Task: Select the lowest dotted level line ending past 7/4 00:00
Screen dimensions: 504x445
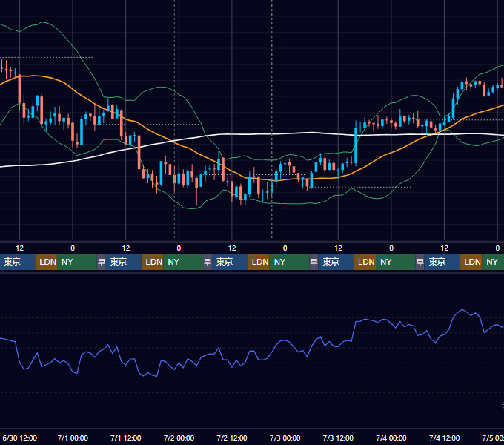Action: pyautogui.click(x=360, y=187)
